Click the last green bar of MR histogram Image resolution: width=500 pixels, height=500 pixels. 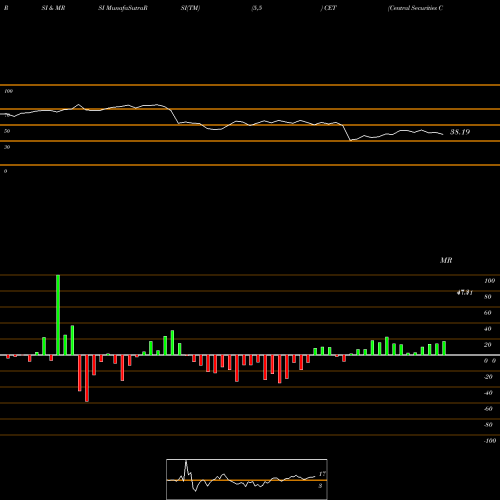tap(444, 348)
